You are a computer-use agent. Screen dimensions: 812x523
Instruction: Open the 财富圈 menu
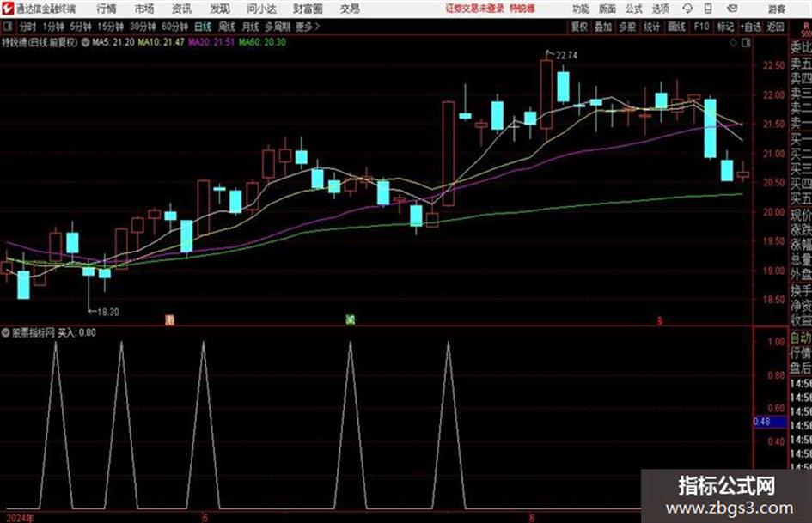(x=308, y=9)
